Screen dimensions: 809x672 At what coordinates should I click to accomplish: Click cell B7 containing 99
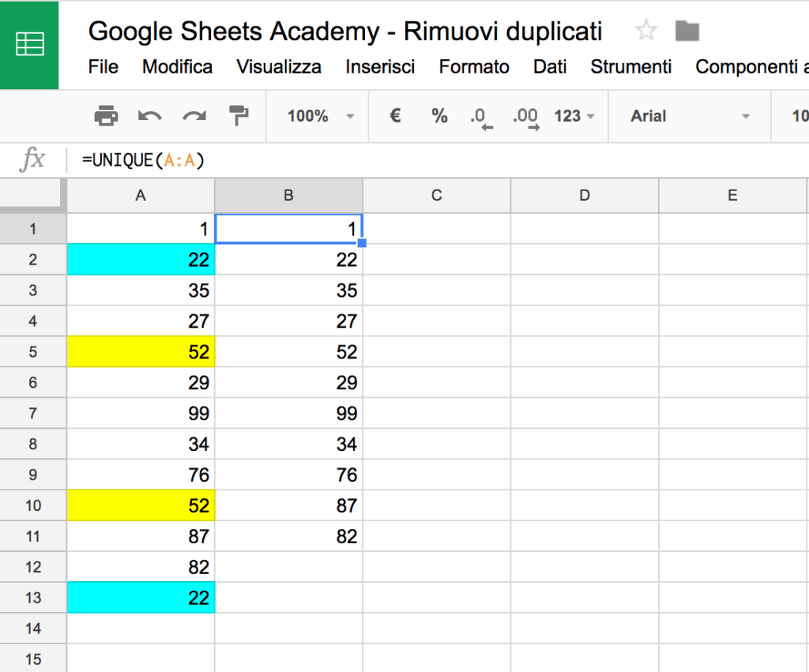tap(289, 413)
